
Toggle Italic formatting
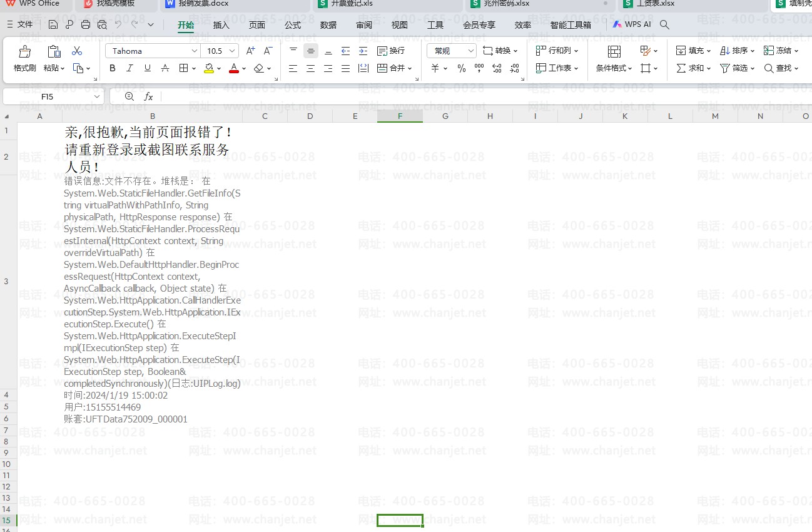130,68
